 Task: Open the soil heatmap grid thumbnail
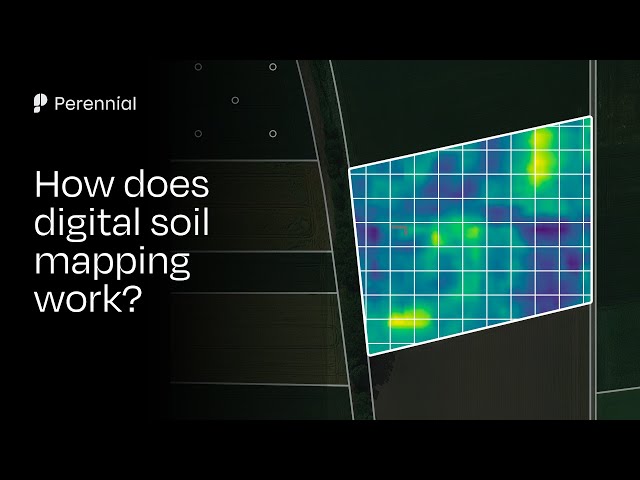click(x=471, y=236)
